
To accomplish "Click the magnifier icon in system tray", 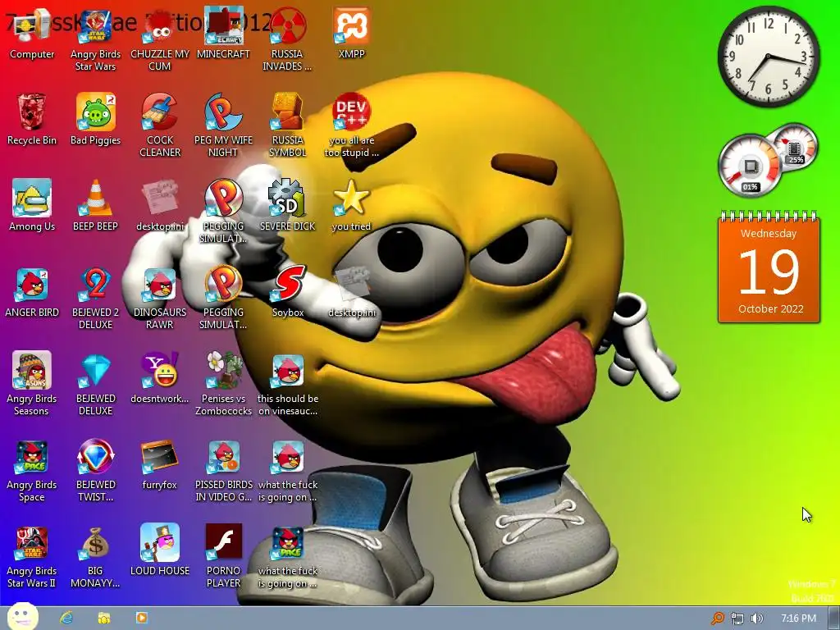I will [x=717, y=619].
